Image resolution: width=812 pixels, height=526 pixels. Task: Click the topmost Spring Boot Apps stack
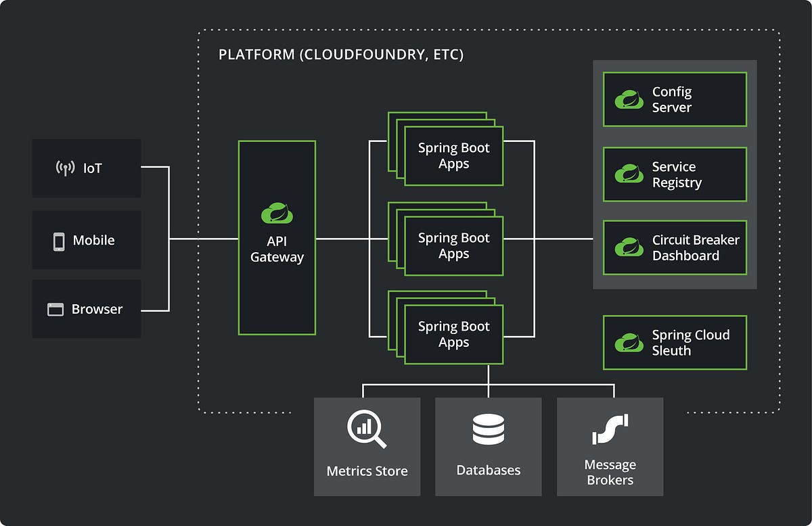tap(453, 156)
